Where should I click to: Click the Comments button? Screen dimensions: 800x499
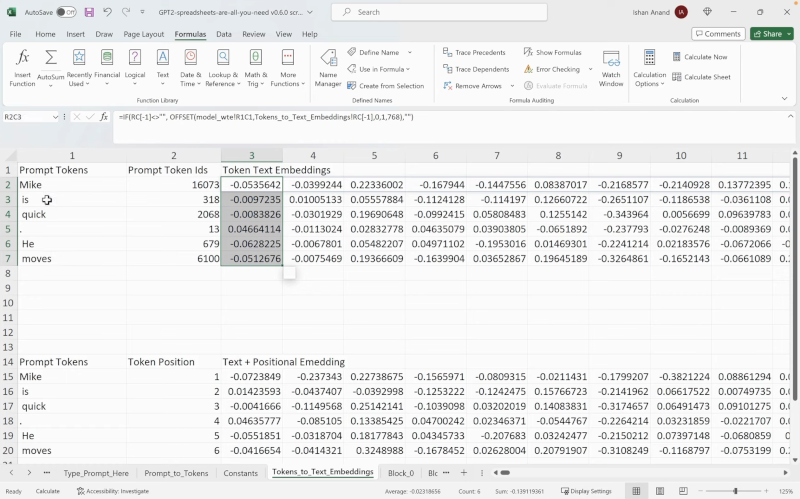(x=718, y=34)
